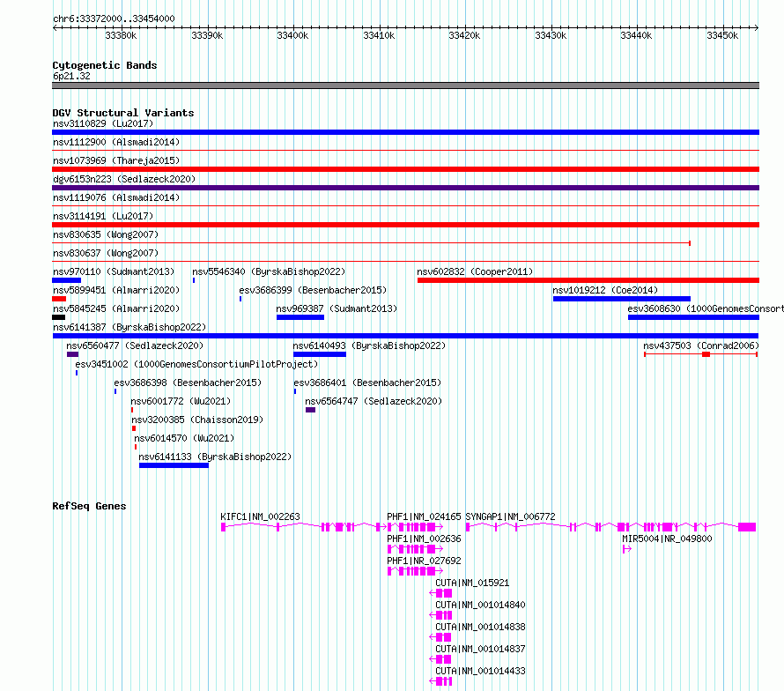Image resolution: width=784 pixels, height=691 pixels.
Task: Select the esv3608630 1000Genomes blue bar
Action: tap(693, 317)
